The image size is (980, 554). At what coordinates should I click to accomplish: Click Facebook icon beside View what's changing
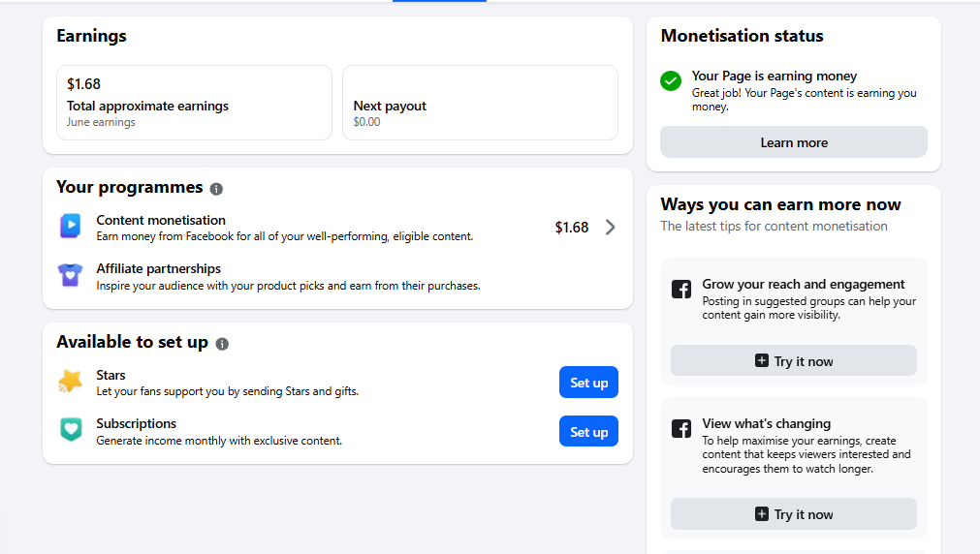(681, 428)
